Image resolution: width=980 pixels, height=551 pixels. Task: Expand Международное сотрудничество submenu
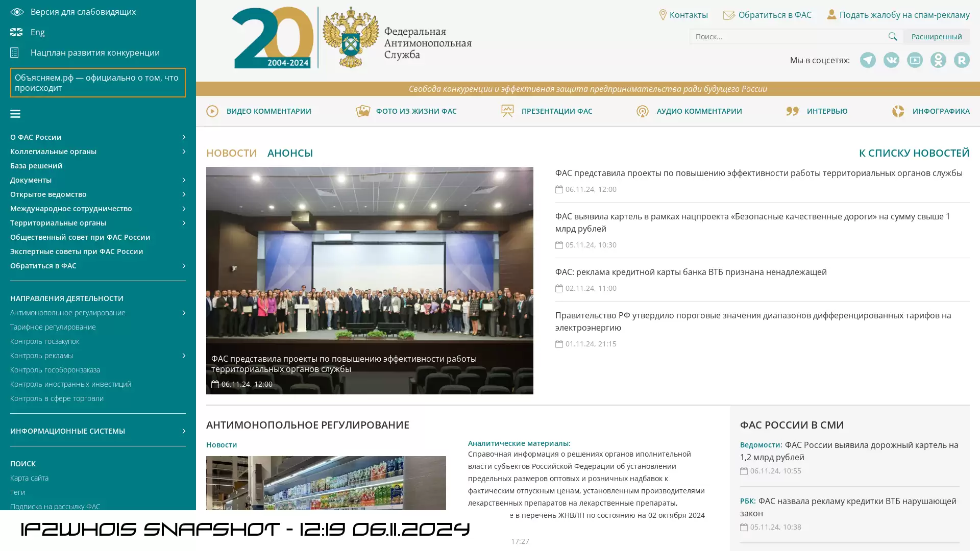pos(184,209)
